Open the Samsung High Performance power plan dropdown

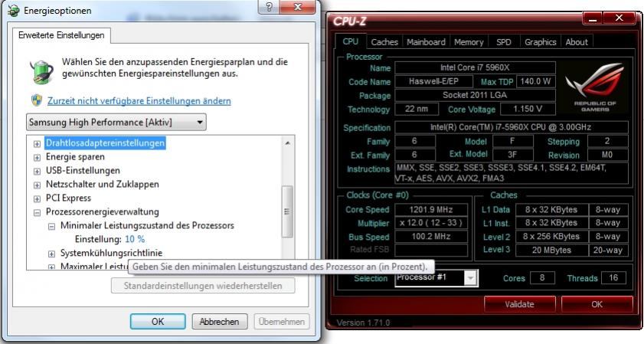pos(116,122)
